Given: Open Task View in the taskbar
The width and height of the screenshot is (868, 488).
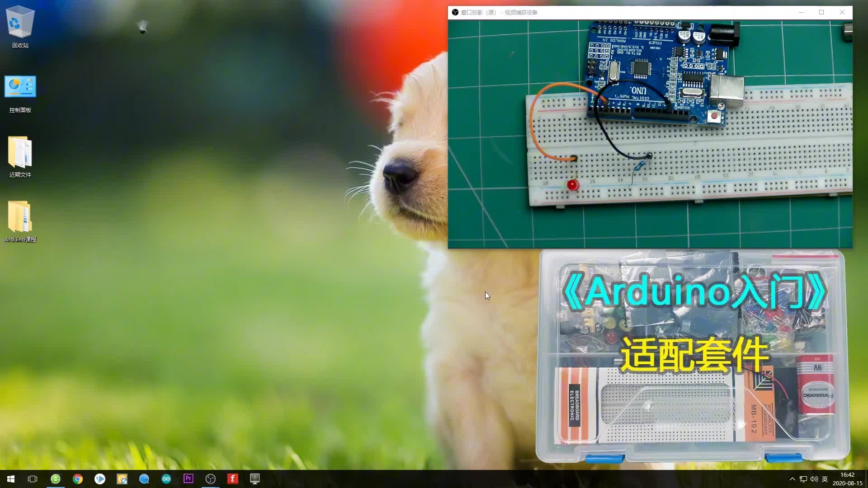Looking at the screenshot, I should (x=33, y=479).
